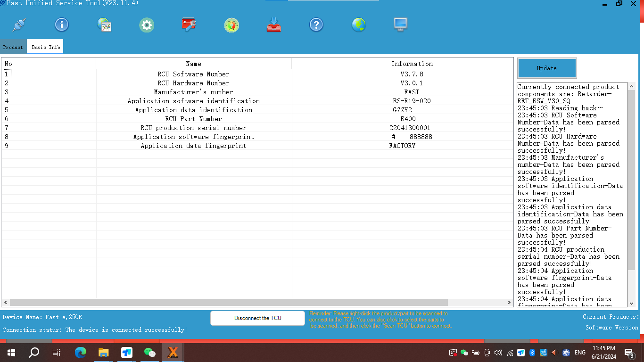This screenshot has height=362, width=644.
Task: Open the question mark help icon
Action: [x=316, y=25]
